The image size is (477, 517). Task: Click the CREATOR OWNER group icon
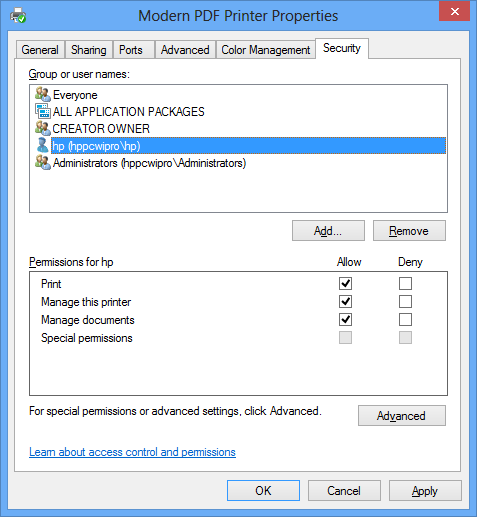(x=43, y=128)
